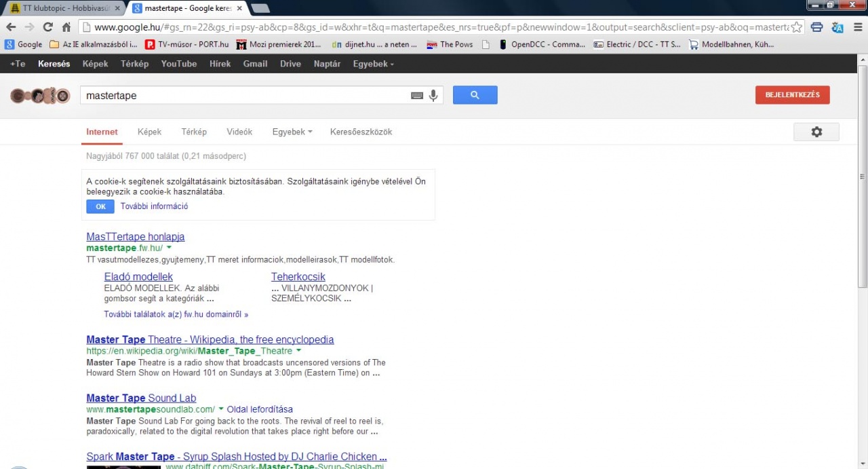Click the red BEJELENTKEZÉS button
The width and height of the screenshot is (868, 469).
click(792, 95)
